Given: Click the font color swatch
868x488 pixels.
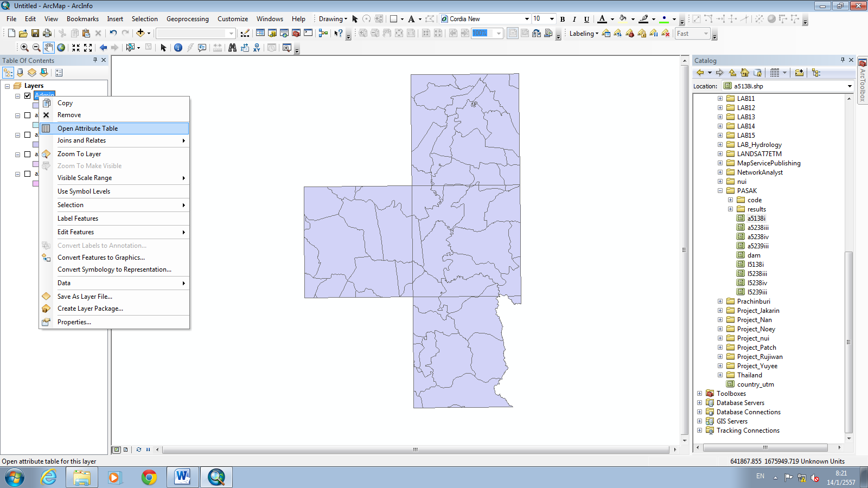Looking at the screenshot, I should pos(602,19).
